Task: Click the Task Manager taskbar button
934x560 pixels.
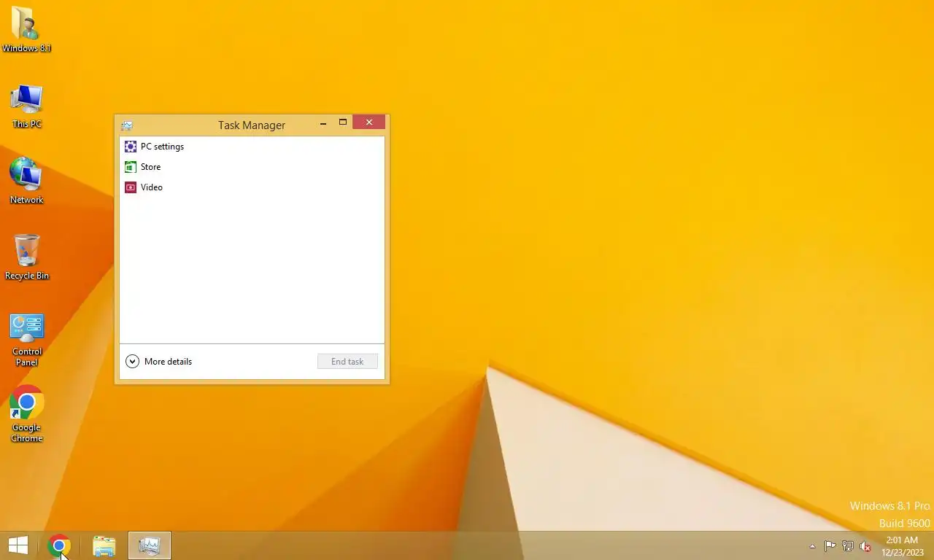Action: click(x=150, y=545)
